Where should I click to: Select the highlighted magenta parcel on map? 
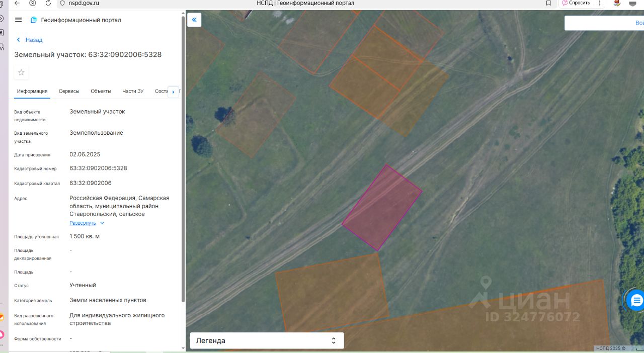[382, 207]
